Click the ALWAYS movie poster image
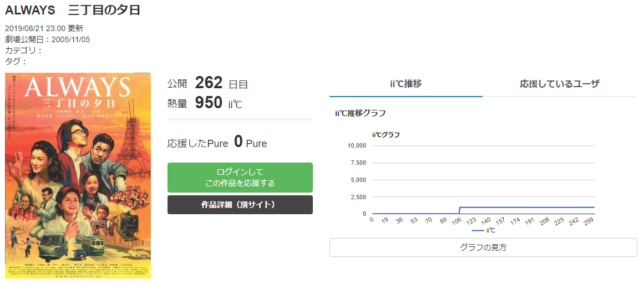This screenshot has height=283, width=644. [x=78, y=175]
